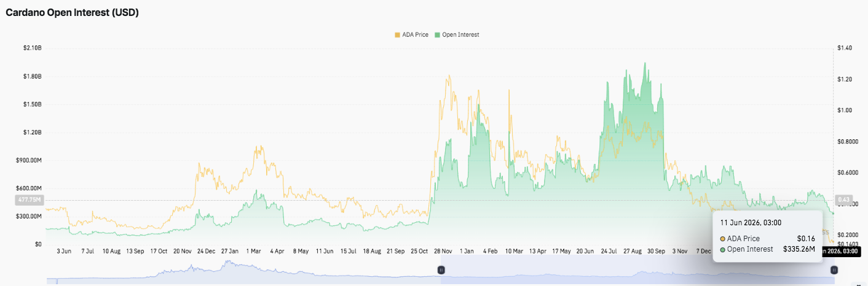Click the black crosshair date label on x-axis
Image resolution: width=868 pixels, height=286 pixels.
(840, 251)
